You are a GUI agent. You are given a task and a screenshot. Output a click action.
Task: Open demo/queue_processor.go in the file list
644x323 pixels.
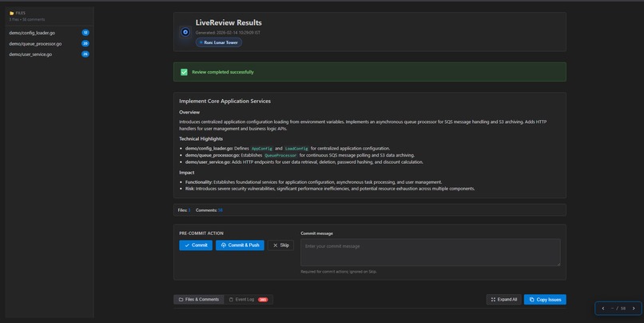coord(50,43)
